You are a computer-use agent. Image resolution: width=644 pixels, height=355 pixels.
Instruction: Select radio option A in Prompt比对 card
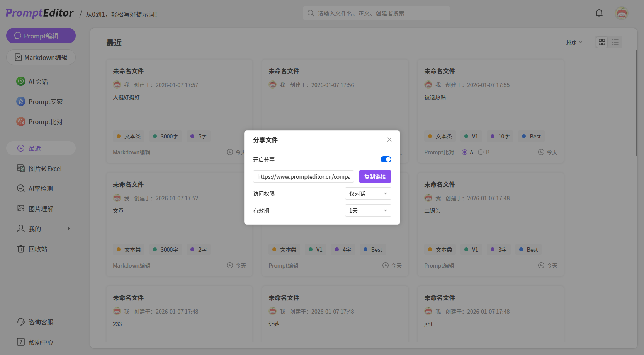[x=464, y=152]
